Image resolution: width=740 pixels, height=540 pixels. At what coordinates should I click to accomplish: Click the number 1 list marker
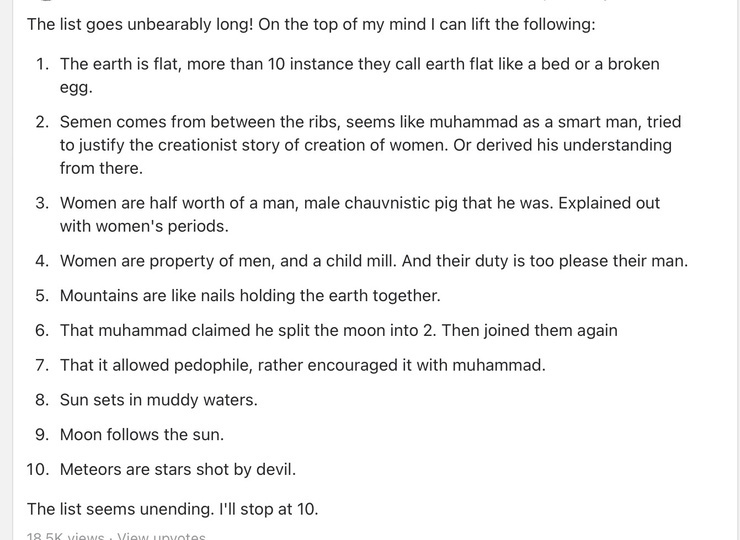[42, 64]
